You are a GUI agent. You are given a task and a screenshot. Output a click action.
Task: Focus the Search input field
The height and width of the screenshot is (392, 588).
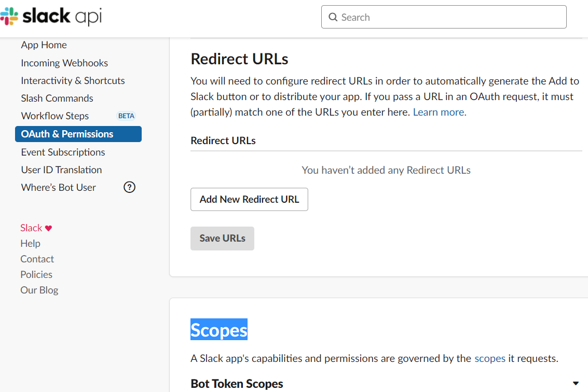(444, 17)
